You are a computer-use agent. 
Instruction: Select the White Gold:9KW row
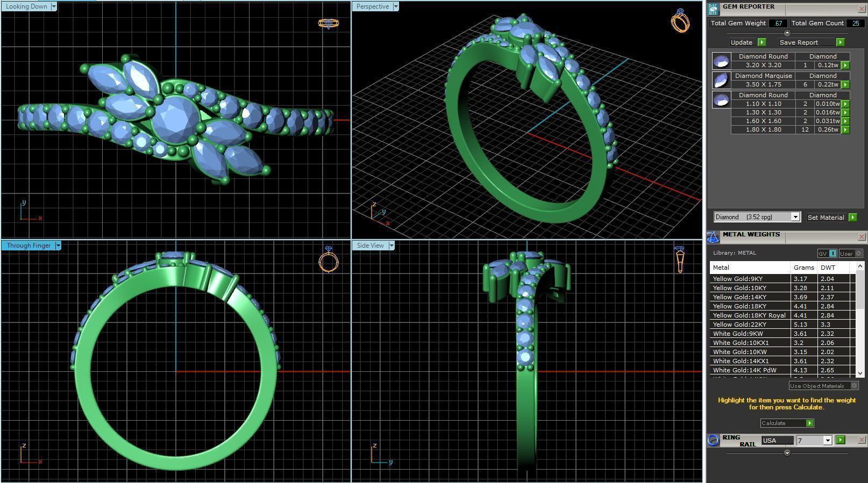click(x=782, y=333)
